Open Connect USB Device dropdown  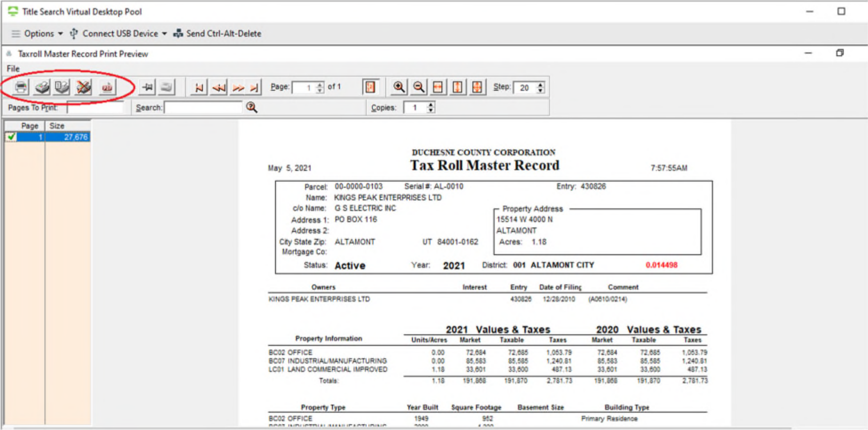pos(118,33)
